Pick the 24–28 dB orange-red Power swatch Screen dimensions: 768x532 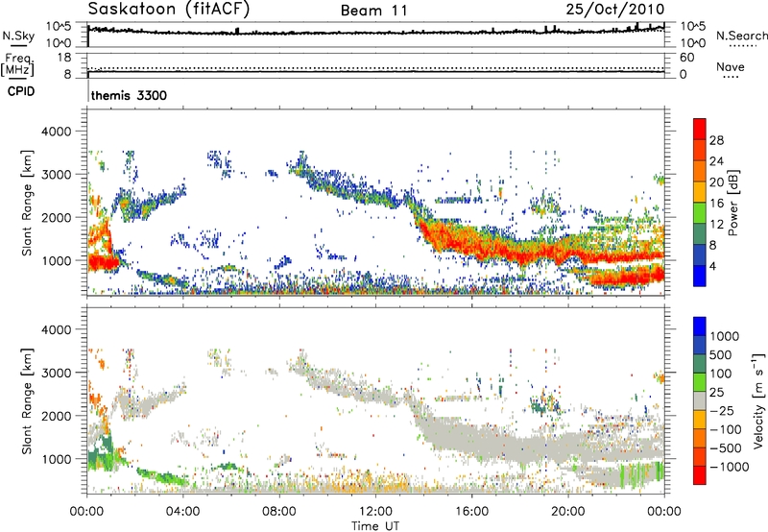(700, 150)
